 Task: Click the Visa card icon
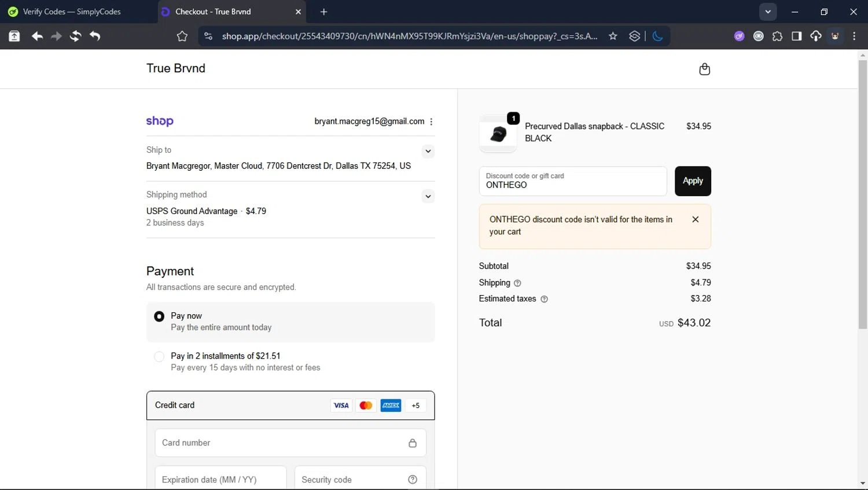click(x=341, y=406)
